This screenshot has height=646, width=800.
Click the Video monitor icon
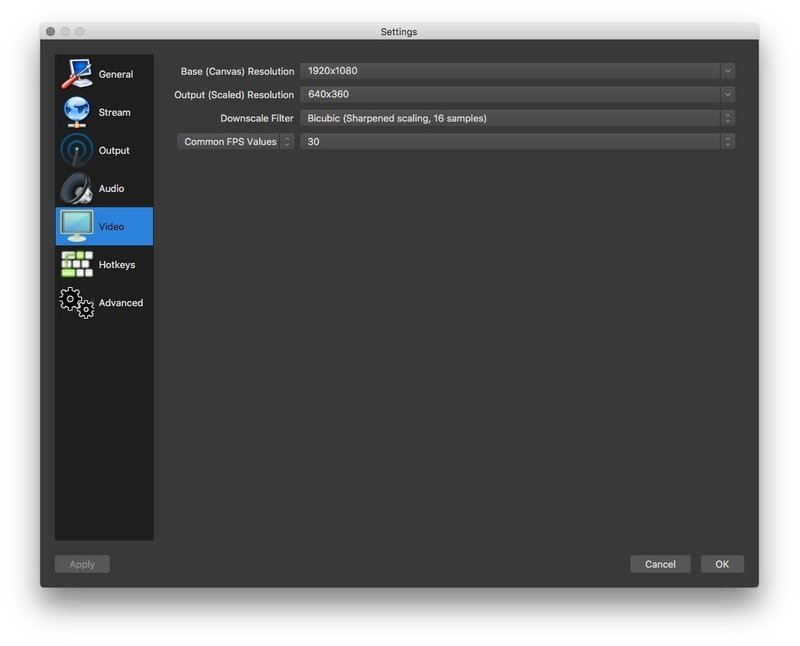click(x=77, y=226)
